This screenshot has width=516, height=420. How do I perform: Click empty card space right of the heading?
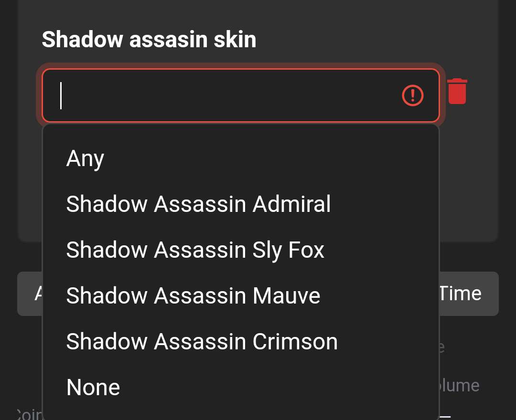pos(373,40)
